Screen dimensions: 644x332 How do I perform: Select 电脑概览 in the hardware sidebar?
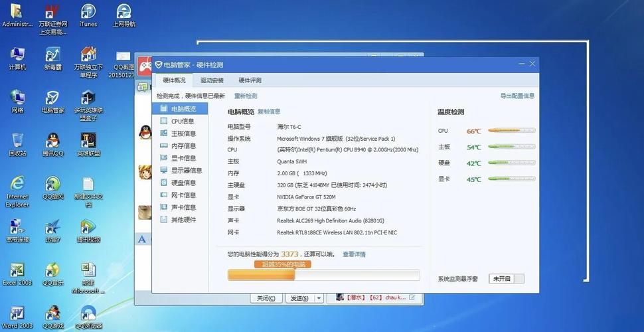click(179, 109)
